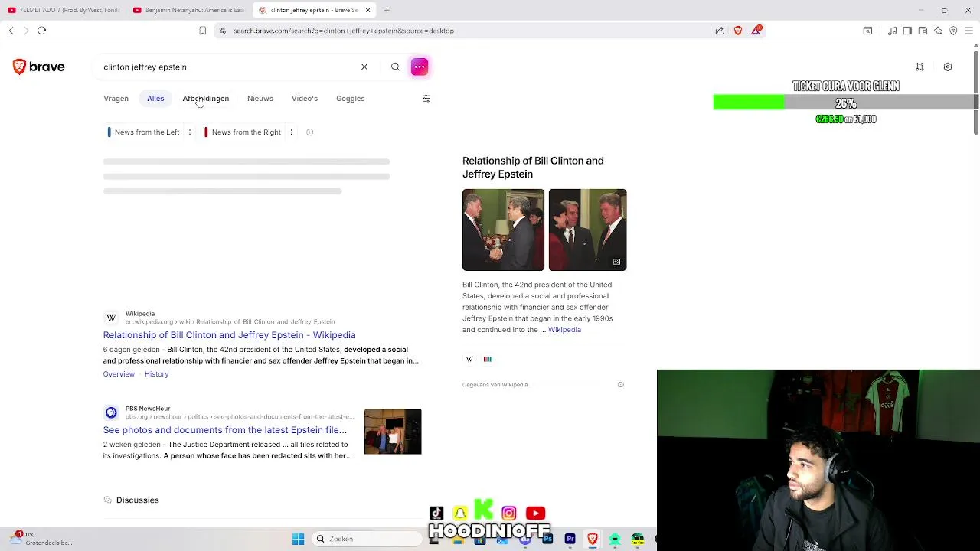The image size is (980, 551).
Task: Open Leo AI sparkle icon in toolbar
Action: pyautogui.click(x=938, y=31)
